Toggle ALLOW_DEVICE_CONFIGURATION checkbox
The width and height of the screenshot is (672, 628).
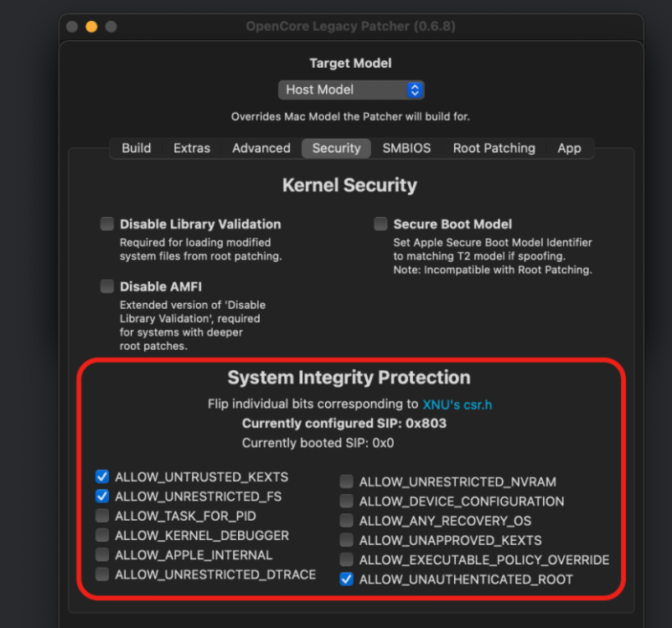pos(346,501)
